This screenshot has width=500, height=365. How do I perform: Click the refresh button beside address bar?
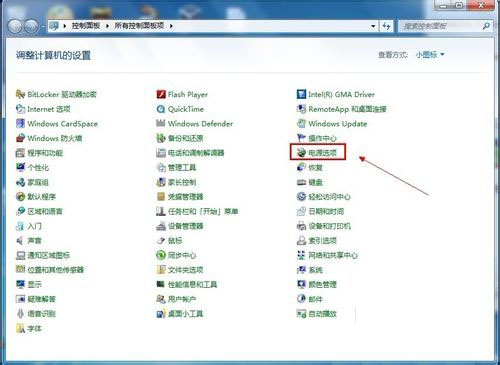click(386, 26)
